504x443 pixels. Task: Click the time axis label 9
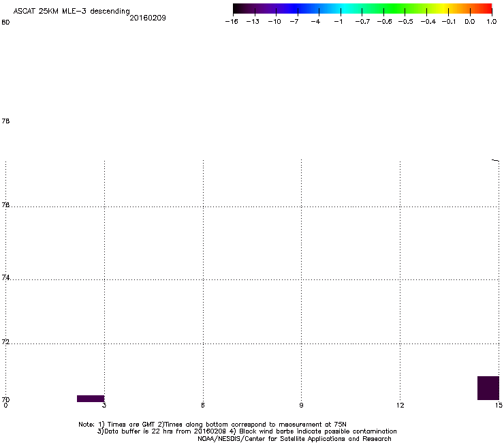301,406
